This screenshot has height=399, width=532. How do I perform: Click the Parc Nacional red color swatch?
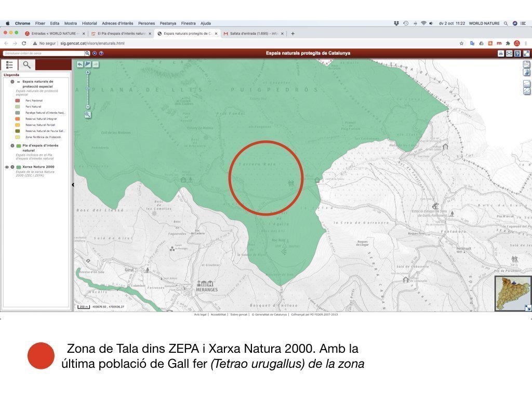(18, 100)
